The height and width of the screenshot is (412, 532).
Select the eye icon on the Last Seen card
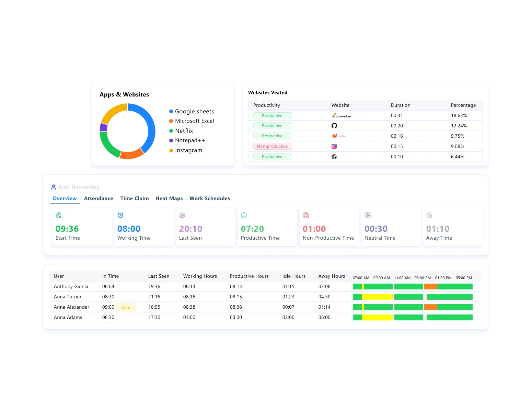point(182,215)
